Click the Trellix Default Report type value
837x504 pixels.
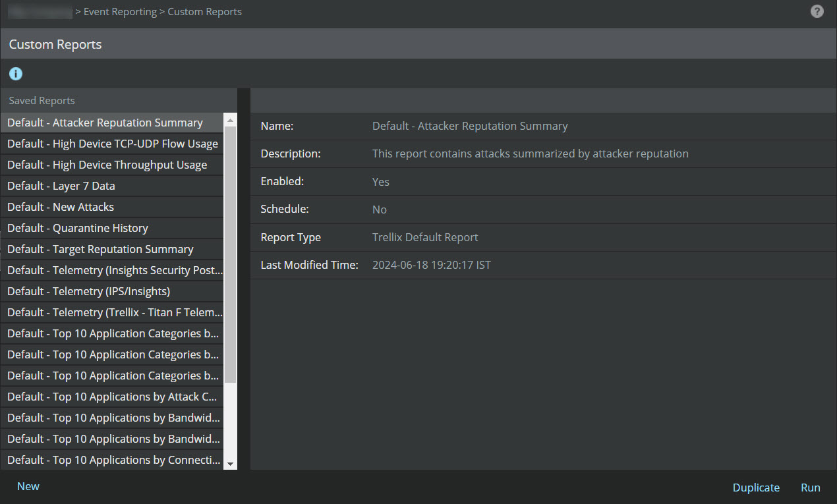[425, 237]
